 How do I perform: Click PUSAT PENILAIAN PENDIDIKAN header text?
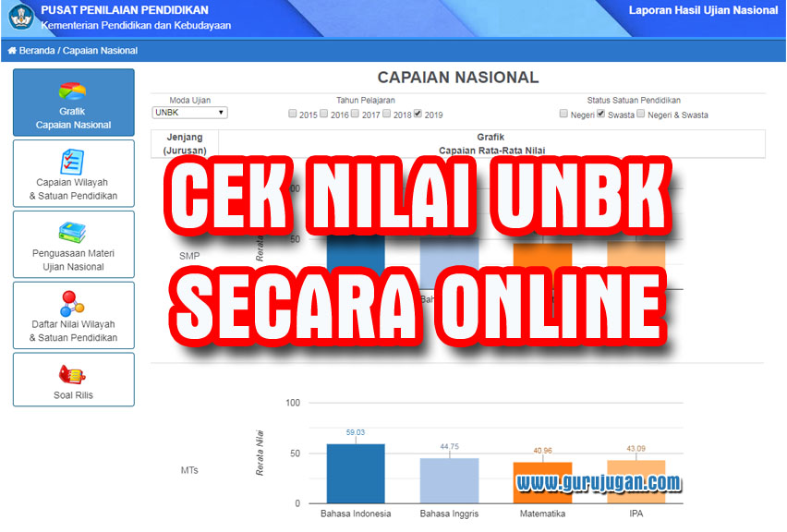(x=125, y=10)
